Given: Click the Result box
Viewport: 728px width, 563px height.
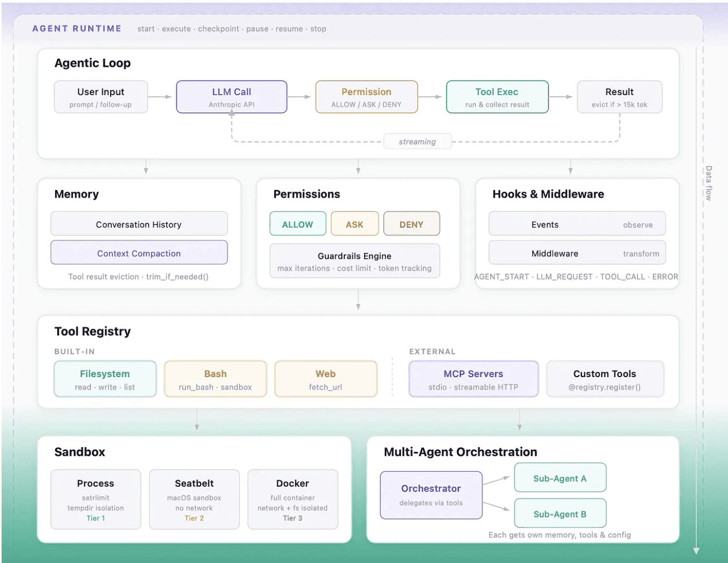Looking at the screenshot, I should point(619,97).
